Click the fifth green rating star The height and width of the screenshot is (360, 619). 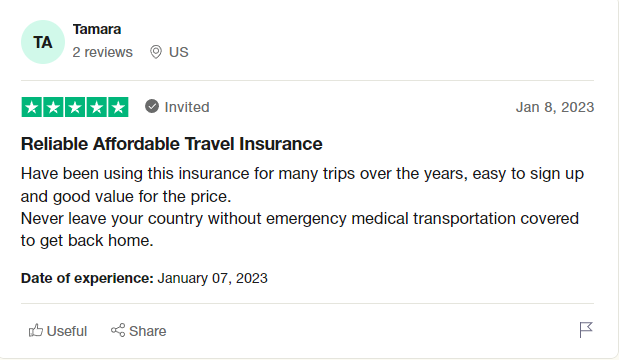tap(118, 107)
